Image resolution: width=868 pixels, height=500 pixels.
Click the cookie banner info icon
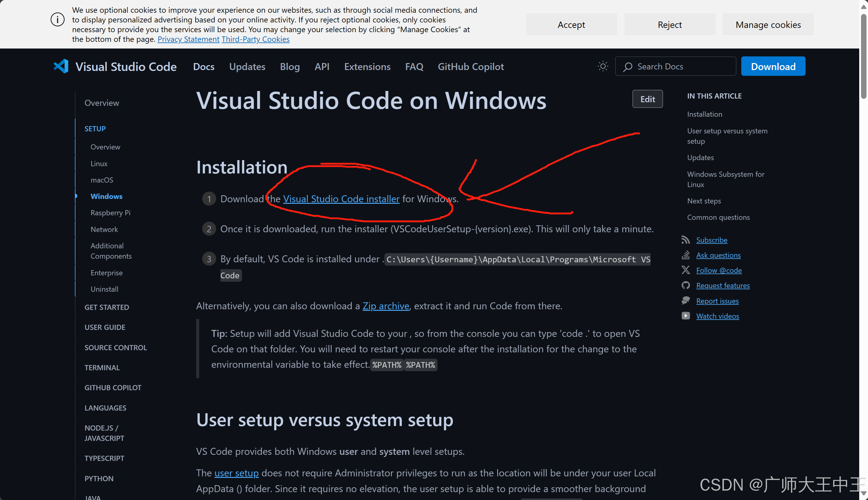coord(57,20)
